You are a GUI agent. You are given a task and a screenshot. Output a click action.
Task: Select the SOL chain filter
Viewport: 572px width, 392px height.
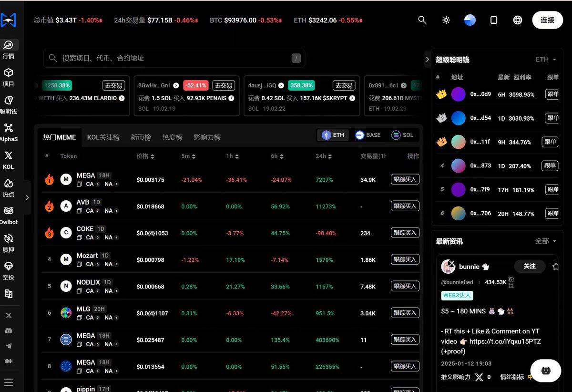[x=403, y=135]
